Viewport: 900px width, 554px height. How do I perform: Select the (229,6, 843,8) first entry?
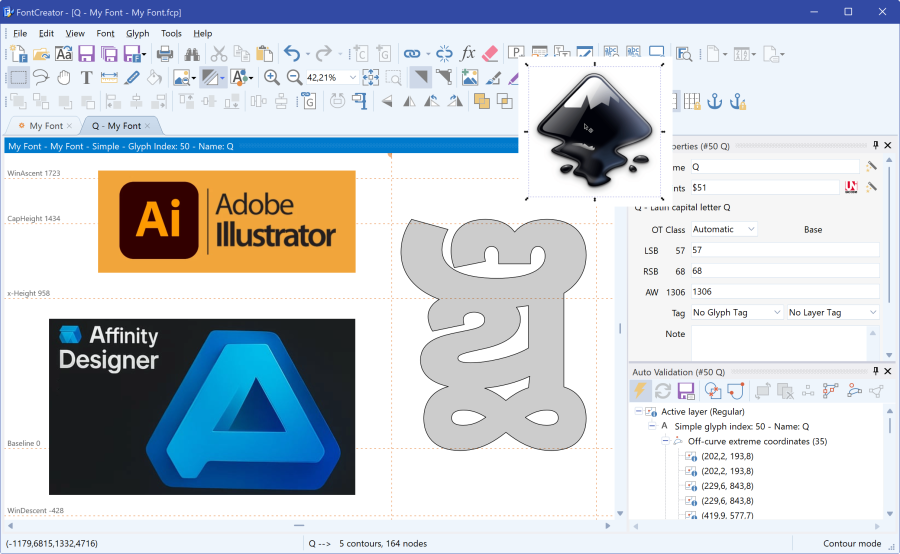tap(727, 486)
